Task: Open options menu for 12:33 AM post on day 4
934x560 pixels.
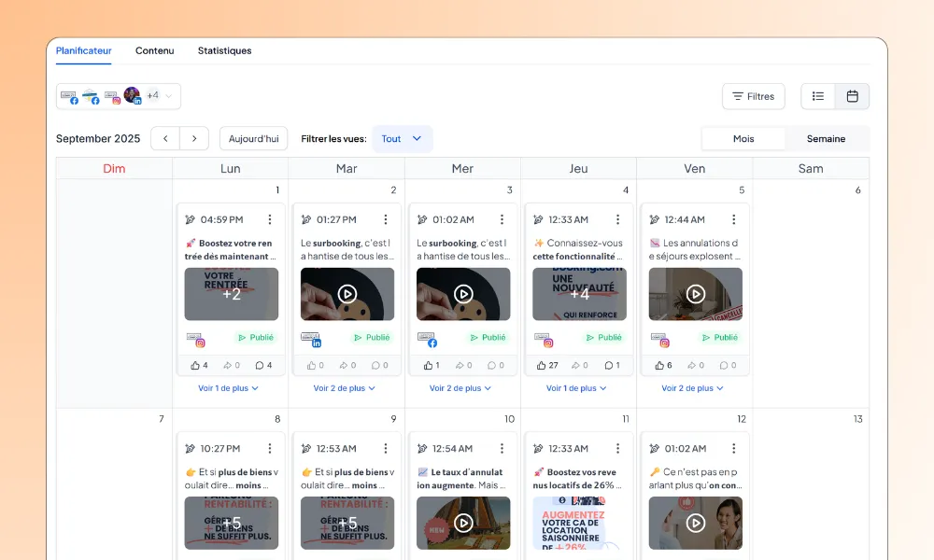Action: click(617, 219)
